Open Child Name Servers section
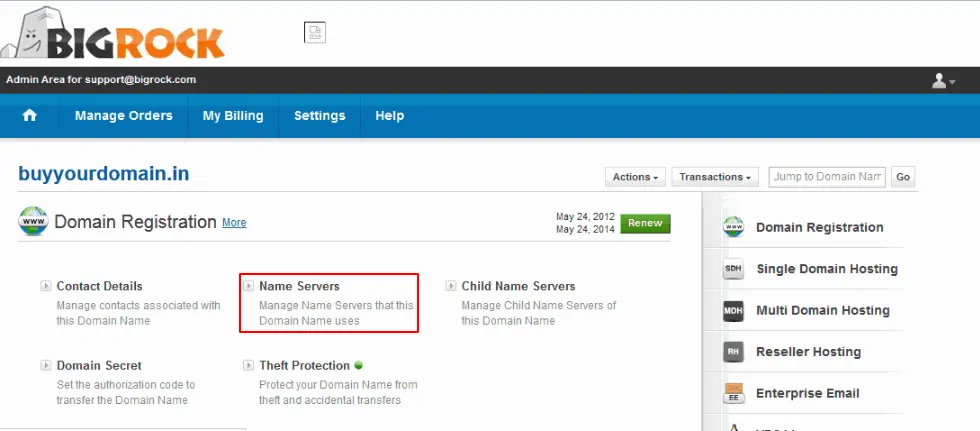The height and width of the screenshot is (431, 980). [518, 286]
